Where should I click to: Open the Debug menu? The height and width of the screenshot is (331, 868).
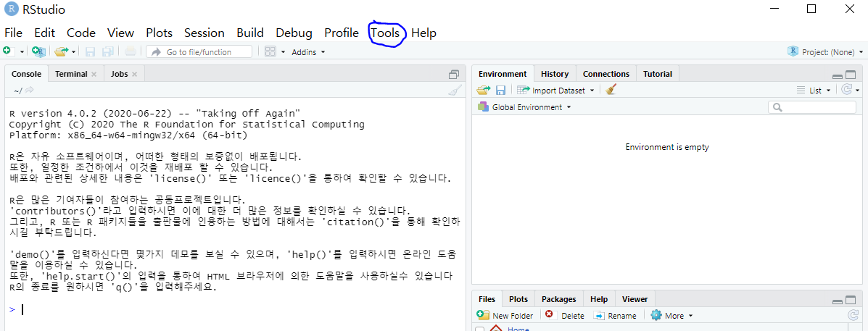pyautogui.click(x=294, y=33)
